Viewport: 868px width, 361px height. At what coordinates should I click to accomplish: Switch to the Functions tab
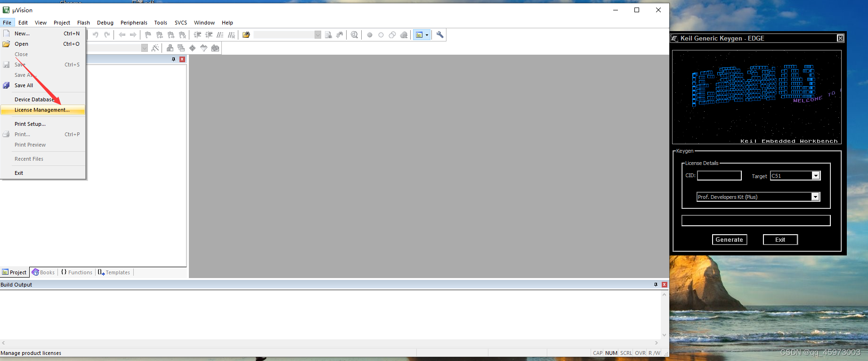(x=77, y=272)
